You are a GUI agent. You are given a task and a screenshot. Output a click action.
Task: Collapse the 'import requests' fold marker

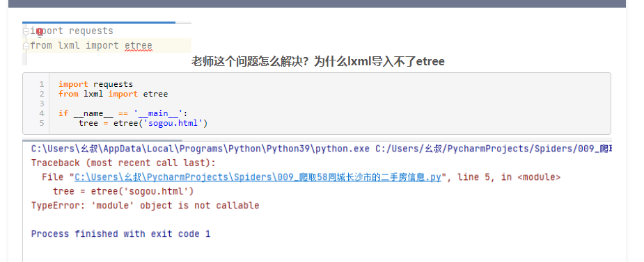point(26,31)
